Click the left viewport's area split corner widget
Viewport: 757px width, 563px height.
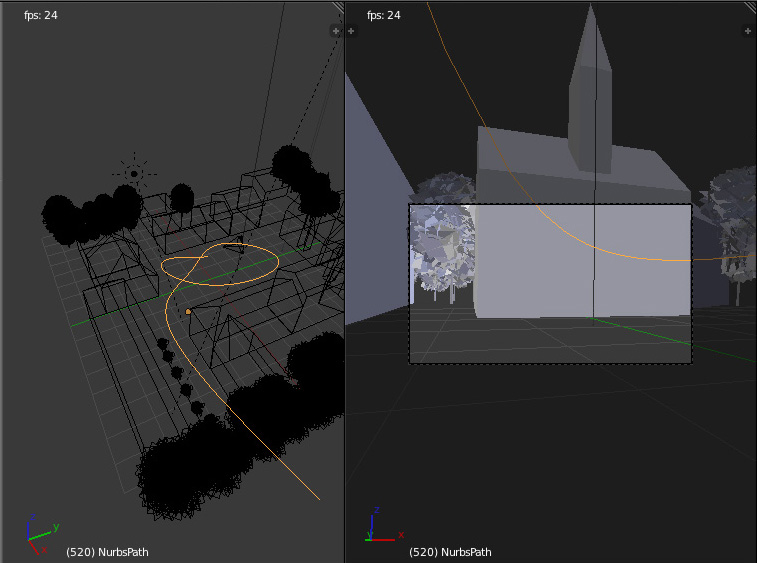tap(338, 7)
